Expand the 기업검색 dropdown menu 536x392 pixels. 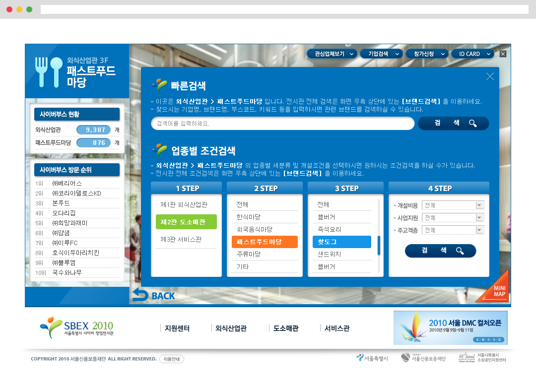tap(381, 54)
